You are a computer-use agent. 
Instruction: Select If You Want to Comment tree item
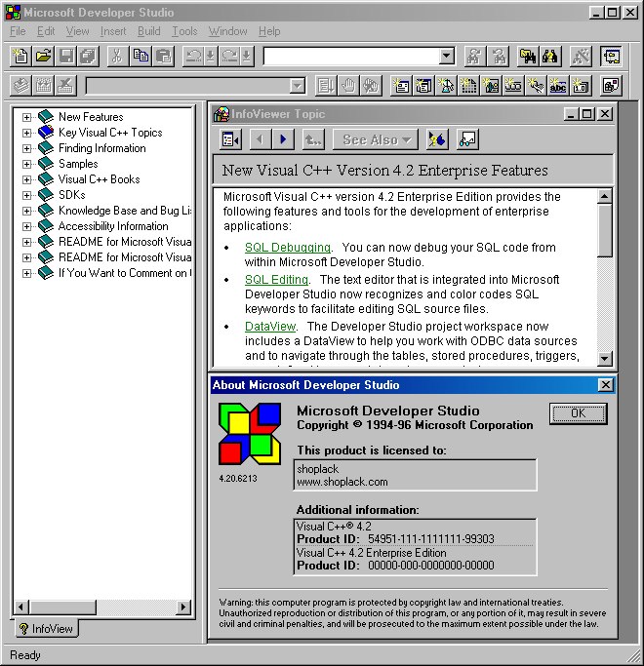click(x=125, y=273)
